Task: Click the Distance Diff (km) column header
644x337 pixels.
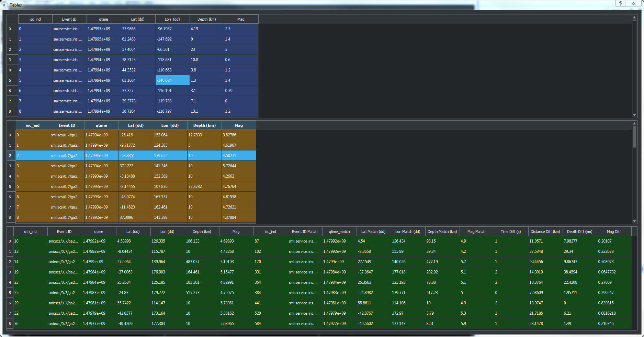Action: 545,232
